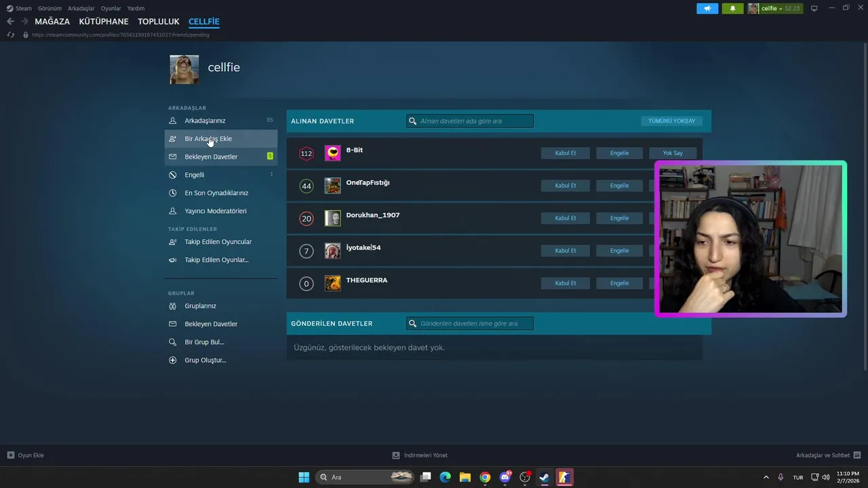
Task: Open the Windows Start menu
Action: point(304,477)
